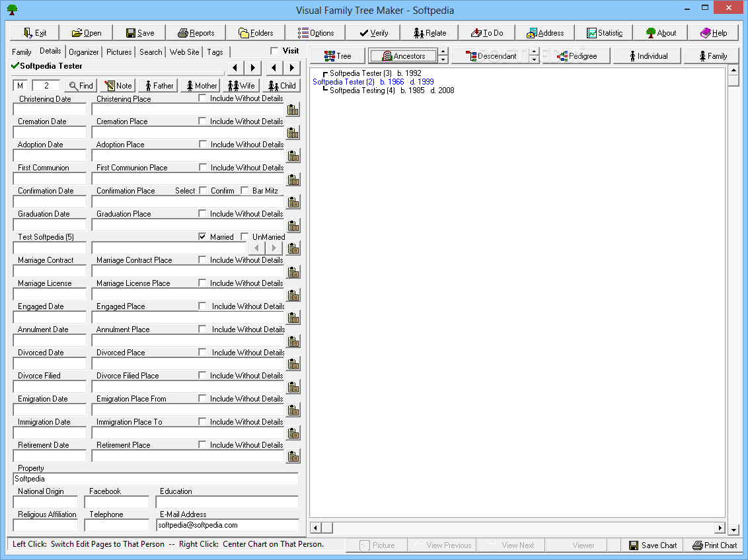Click the Telephone input field
The width and height of the screenshot is (748, 560).
(117, 525)
